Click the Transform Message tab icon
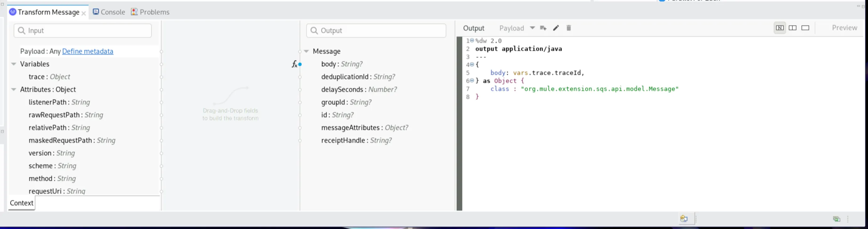 coord(13,12)
